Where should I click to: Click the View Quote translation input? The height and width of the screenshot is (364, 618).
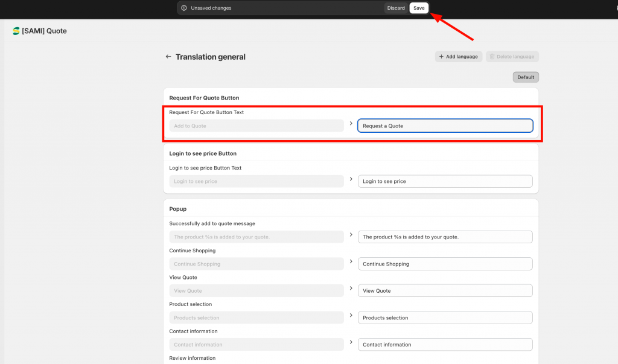point(445,290)
